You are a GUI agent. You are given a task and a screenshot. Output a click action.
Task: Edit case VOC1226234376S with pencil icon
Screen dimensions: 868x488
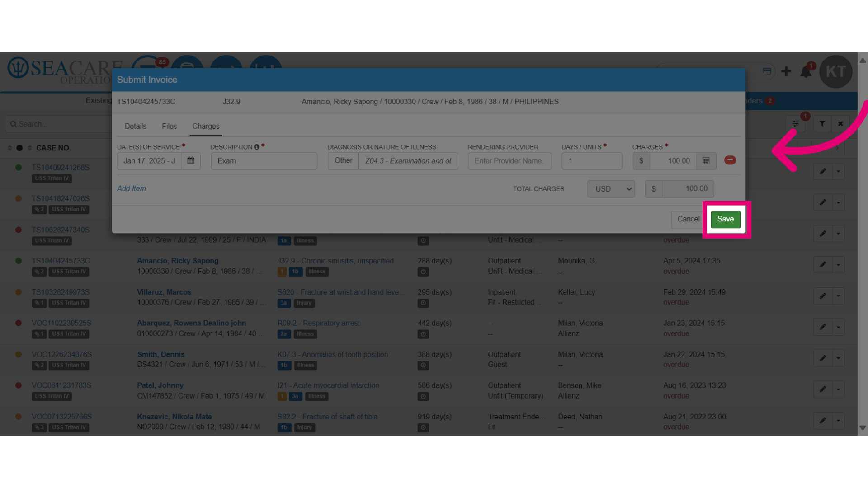coord(823,358)
